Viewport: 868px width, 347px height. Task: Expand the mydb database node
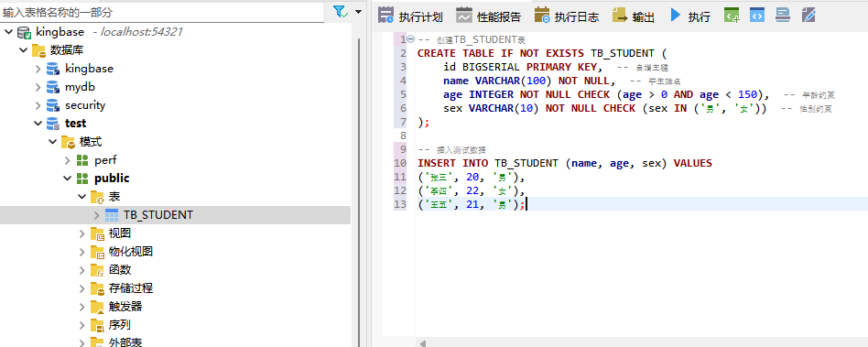38,87
